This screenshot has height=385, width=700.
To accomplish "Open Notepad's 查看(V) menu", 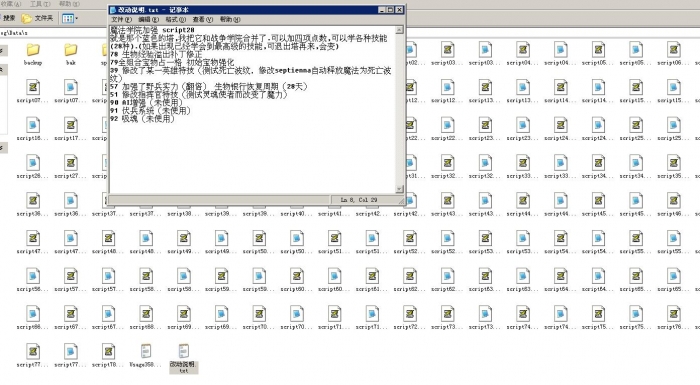I will [x=203, y=20].
